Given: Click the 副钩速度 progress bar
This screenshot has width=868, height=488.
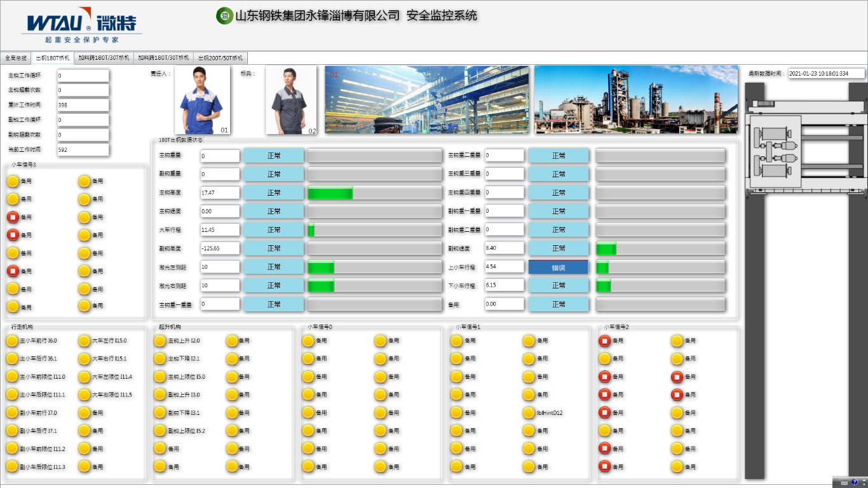Looking at the screenshot, I should 660,249.
